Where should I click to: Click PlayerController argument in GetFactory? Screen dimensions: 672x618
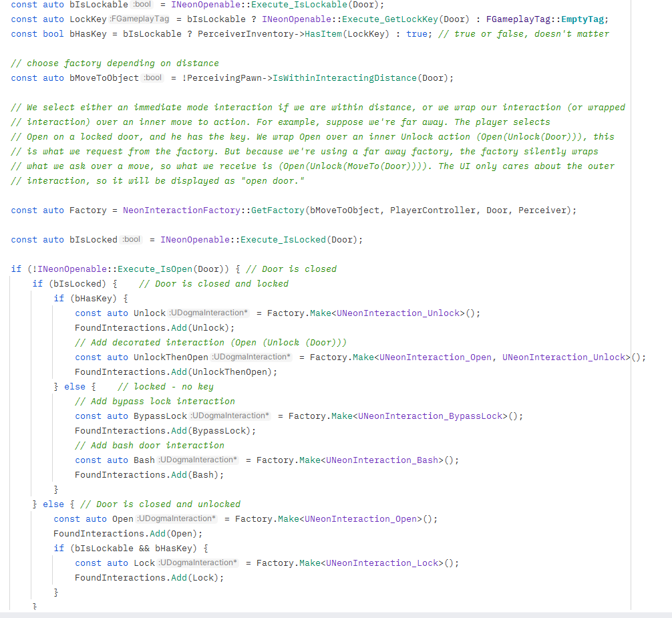click(x=433, y=210)
